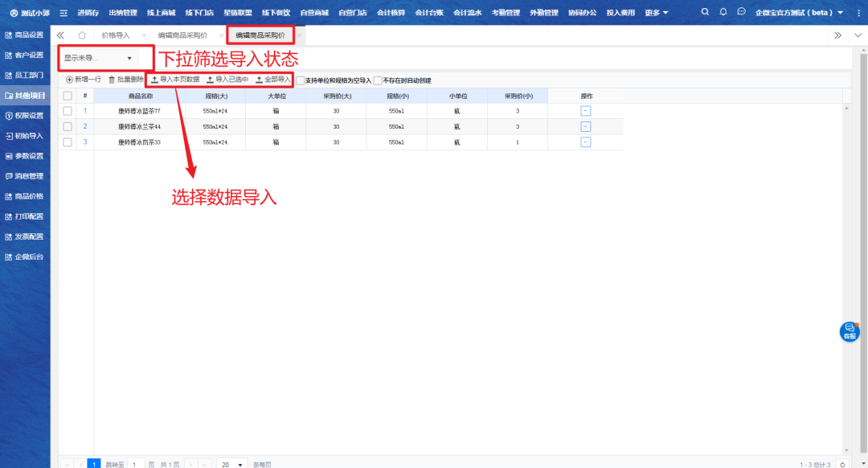Select checkbox for 康师傅冰蓝茶77 row

click(x=68, y=111)
